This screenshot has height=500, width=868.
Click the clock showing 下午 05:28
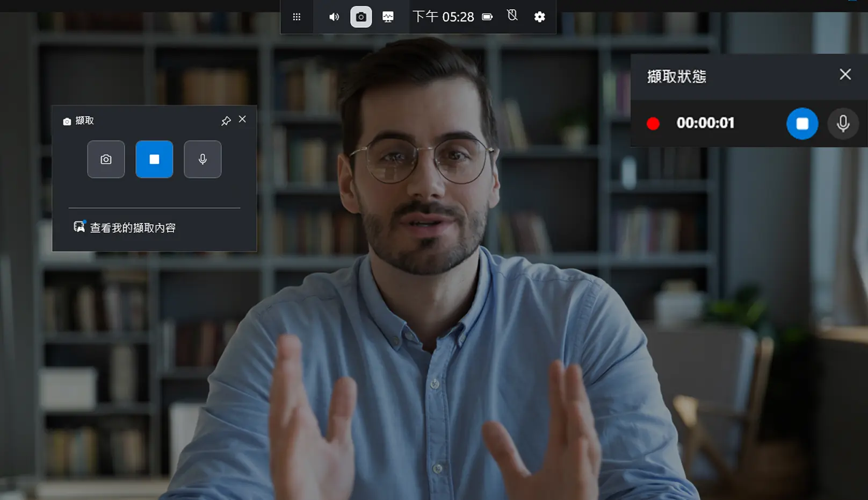tap(443, 17)
